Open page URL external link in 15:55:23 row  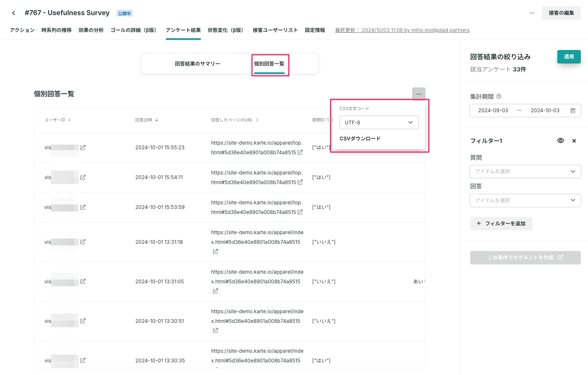point(300,153)
